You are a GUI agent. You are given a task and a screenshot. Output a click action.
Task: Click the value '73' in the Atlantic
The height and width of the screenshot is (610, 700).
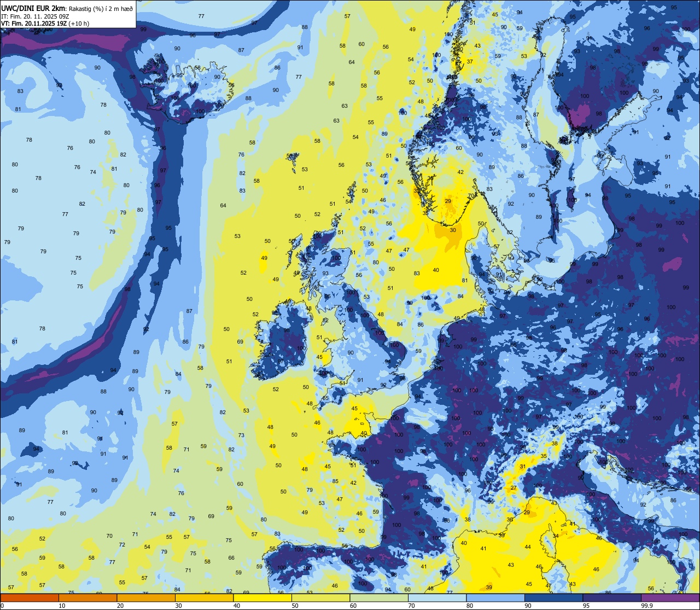coord(241,435)
